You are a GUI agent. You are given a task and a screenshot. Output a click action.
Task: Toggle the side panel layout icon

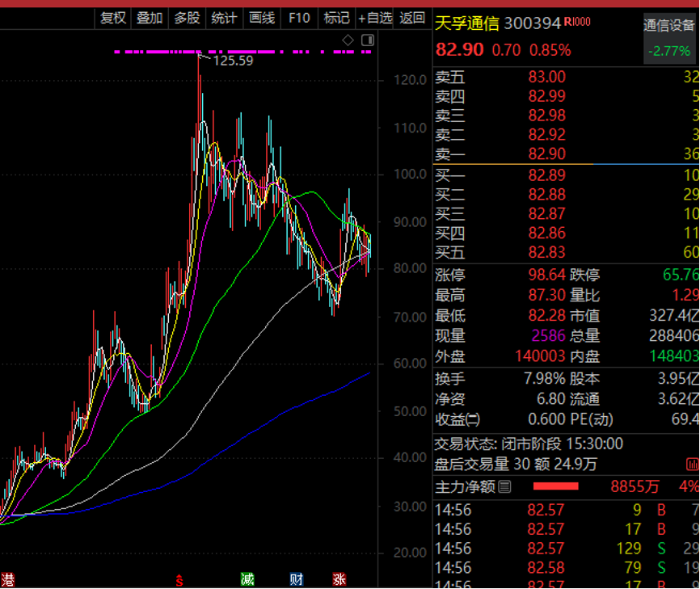(x=368, y=40)
